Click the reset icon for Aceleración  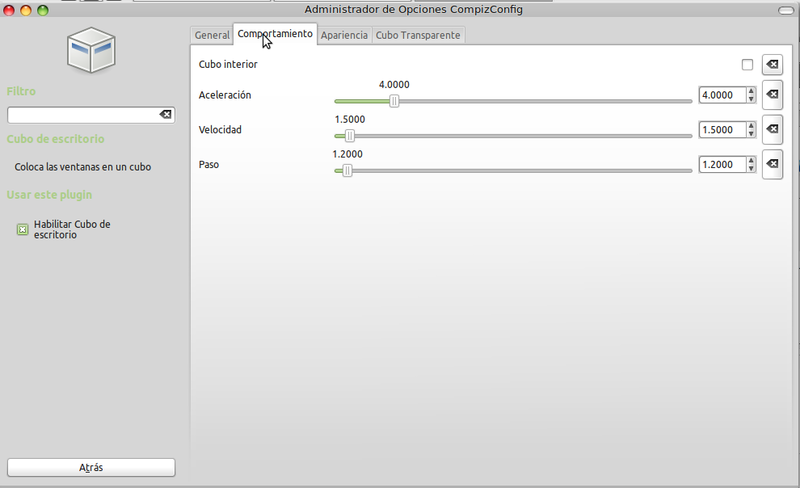[x=771, y=96]
